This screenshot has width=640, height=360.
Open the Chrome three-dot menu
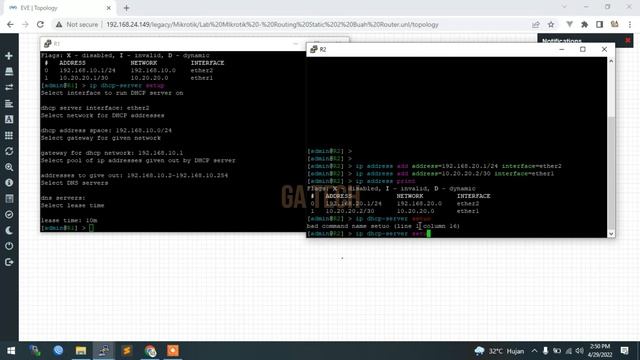(630, 24)
